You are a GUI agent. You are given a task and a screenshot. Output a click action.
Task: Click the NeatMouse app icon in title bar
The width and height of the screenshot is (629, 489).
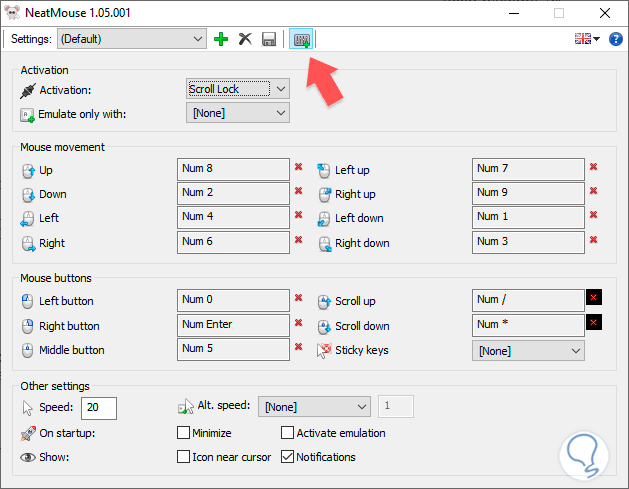coord(12,13)
